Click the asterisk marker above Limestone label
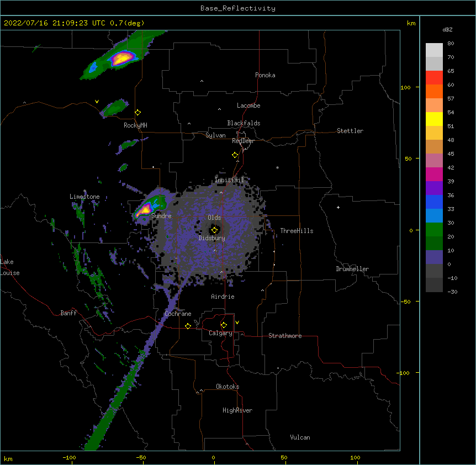The image size is (476, 465). coord(84,191)
